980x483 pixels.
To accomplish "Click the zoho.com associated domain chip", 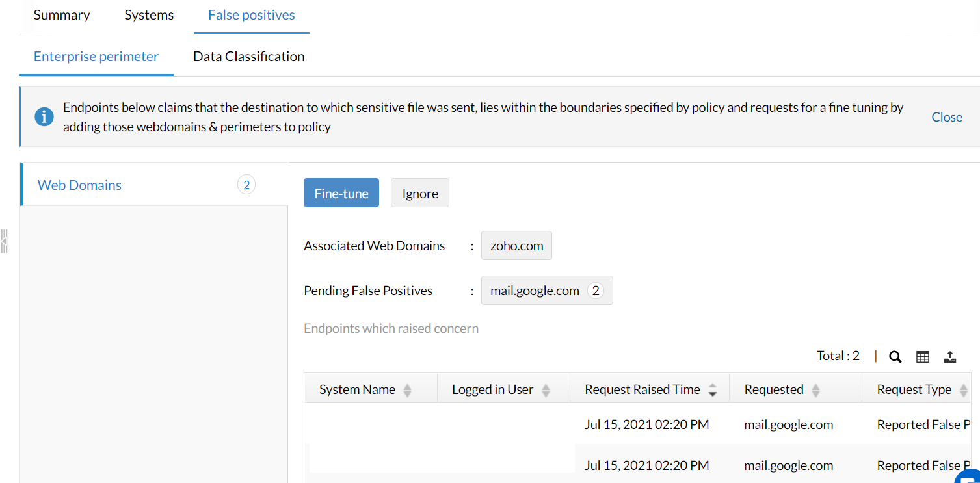I will (x=516, y=246).
